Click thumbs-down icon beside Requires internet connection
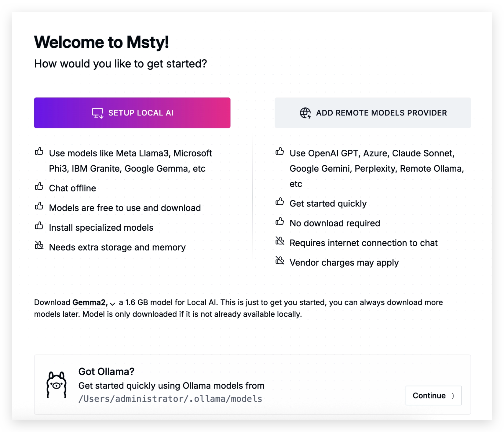 [280, 241]
